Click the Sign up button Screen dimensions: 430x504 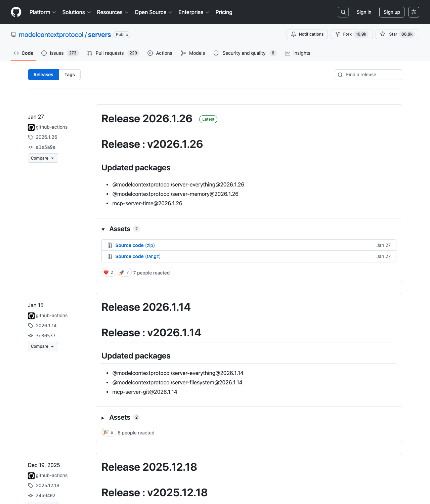(392, 12)
